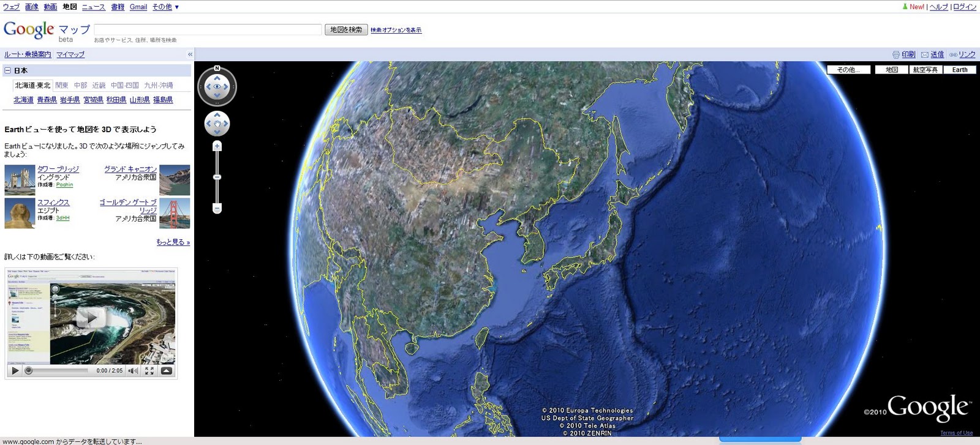Zoom in with the plus button

click(217, 146)
